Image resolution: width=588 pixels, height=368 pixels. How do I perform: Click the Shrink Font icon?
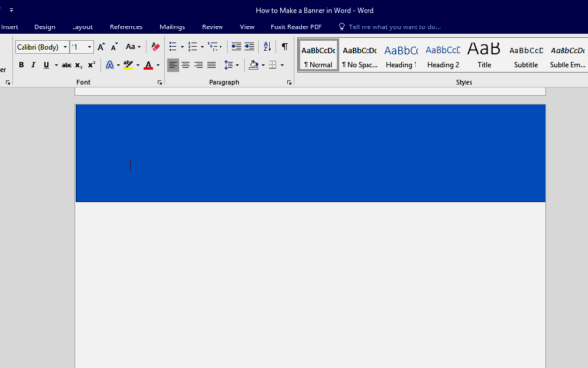114,47
